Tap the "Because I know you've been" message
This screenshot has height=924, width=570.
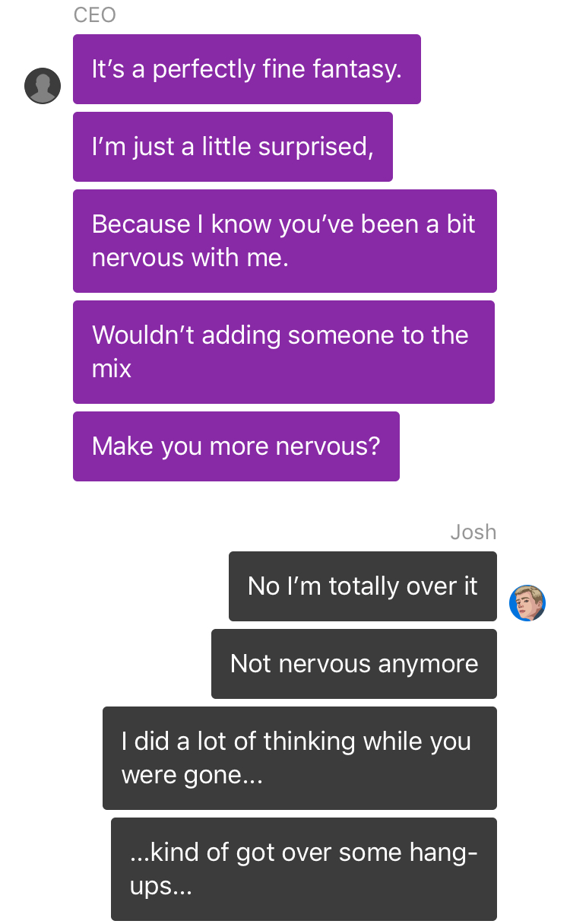tap(285, 241)
